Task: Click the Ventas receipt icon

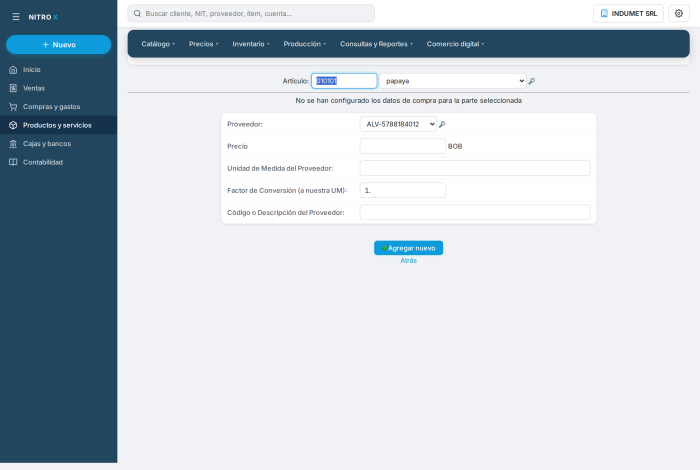Action: 13,88
